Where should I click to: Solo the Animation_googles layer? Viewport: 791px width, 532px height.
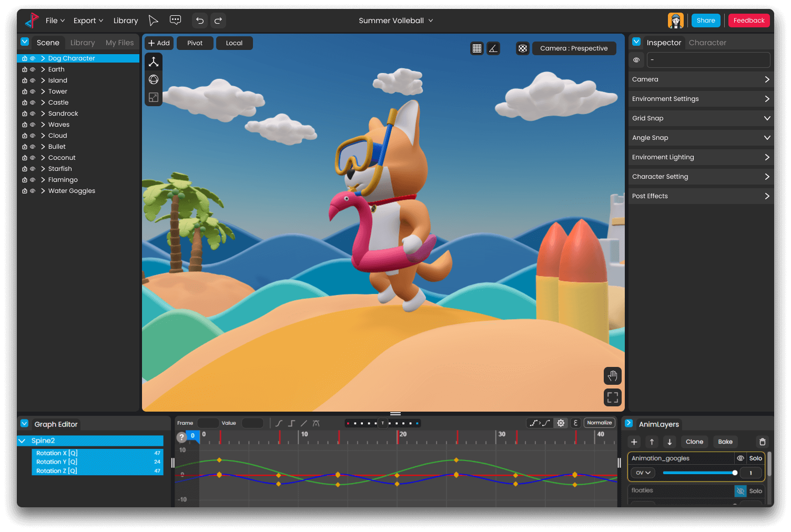point(756,458)
